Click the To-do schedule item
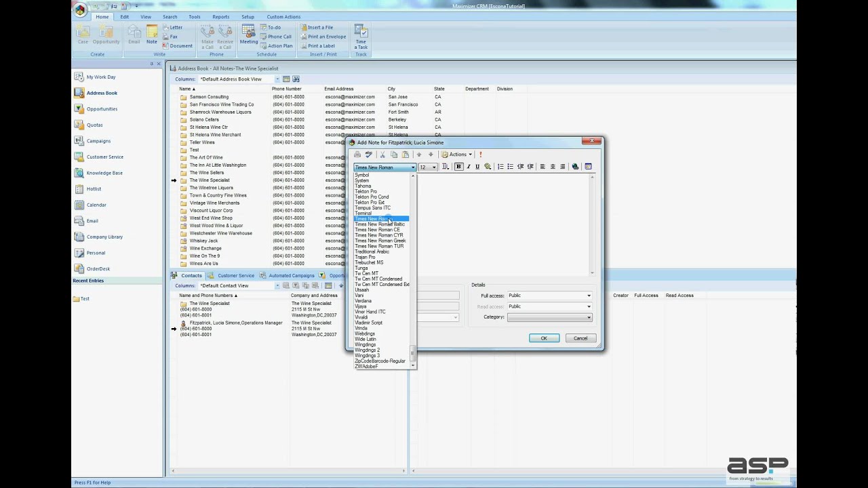This screenshot has height=488, width=868. [x=271, y=28]
